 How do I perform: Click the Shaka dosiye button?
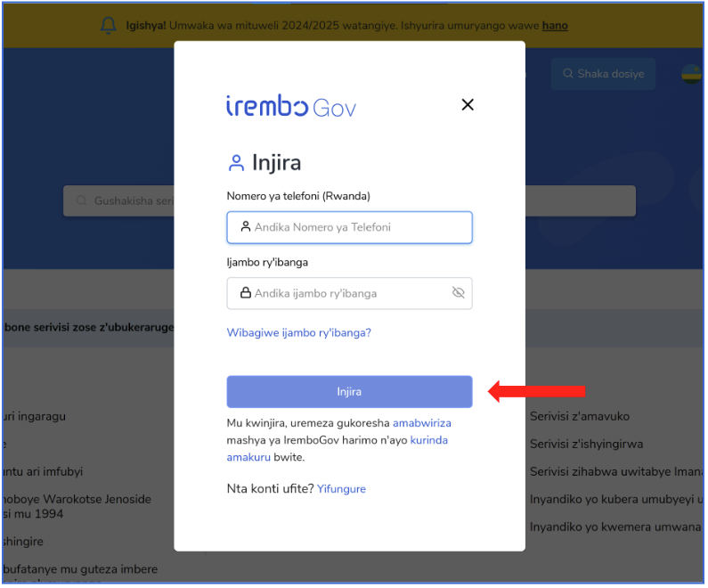603,74
